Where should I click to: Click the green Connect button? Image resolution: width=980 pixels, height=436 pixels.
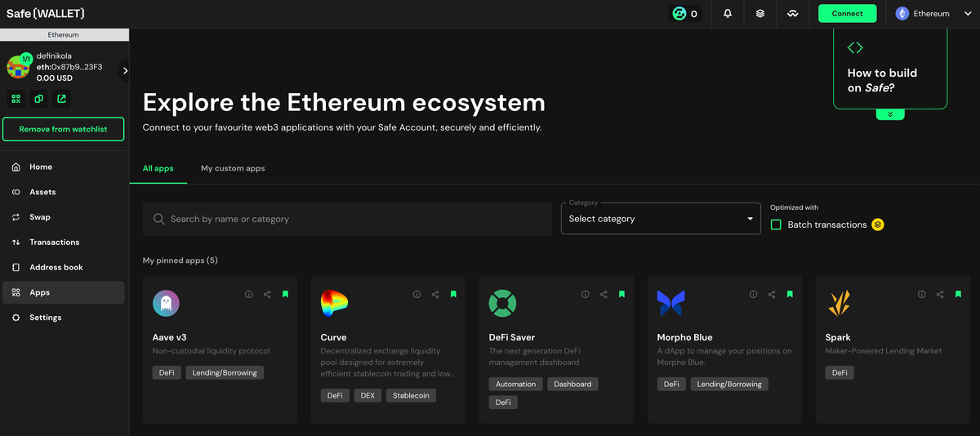point(847,14)
